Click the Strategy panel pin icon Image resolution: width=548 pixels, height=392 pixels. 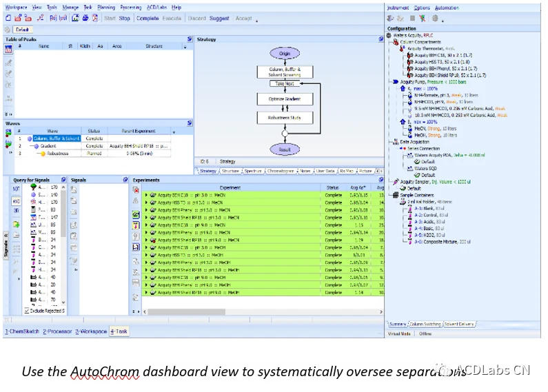380,39
